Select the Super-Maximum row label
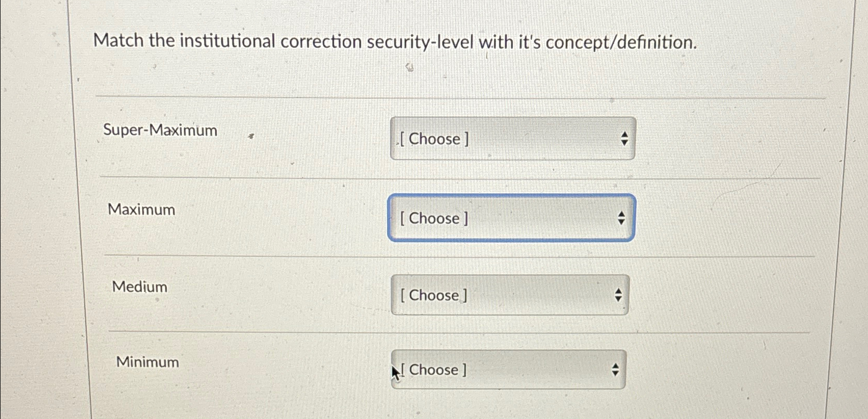 pos(161,130)
